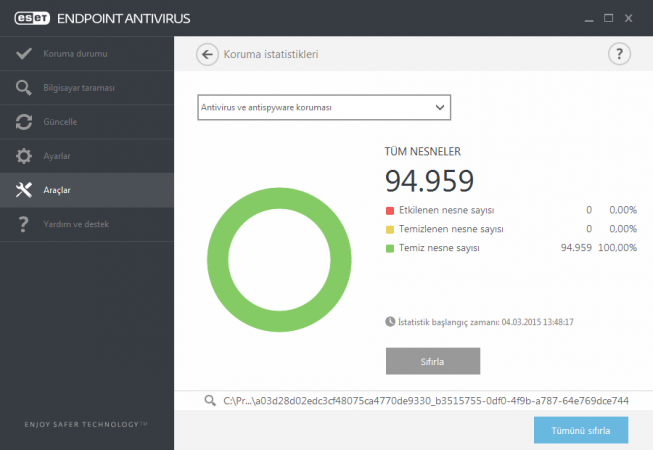This screenshot has height=450, width=653.
Task: Click the ENJOY SAFER TECHNOLOGY slogan
Action: [86, 424]
